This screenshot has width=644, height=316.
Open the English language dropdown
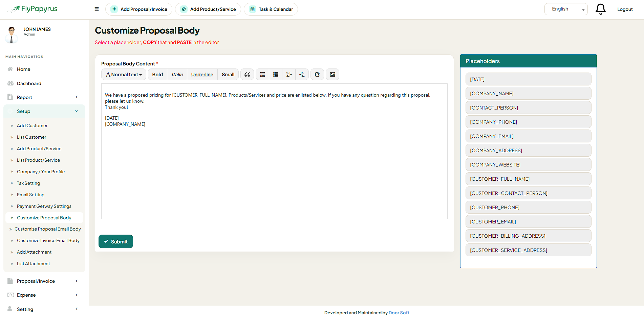pyautogui.click(x=566, y=9)
